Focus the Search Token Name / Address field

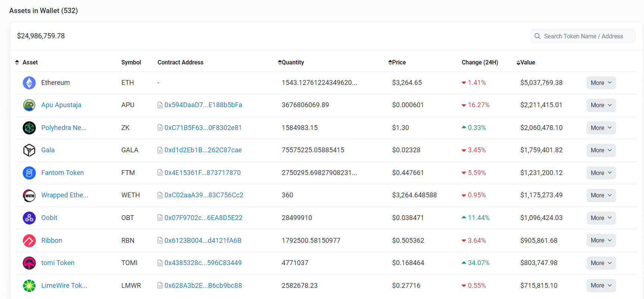583,36
